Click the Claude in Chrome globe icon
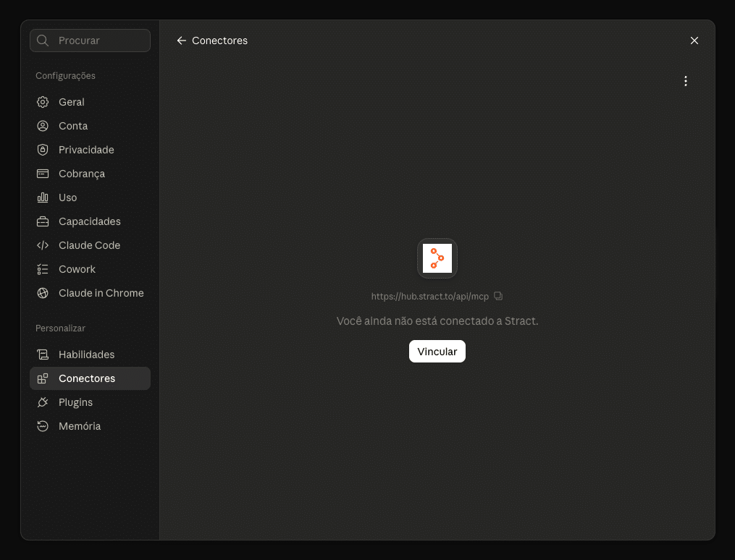This screenshot has height=560, width=735. tap(43, 293)
